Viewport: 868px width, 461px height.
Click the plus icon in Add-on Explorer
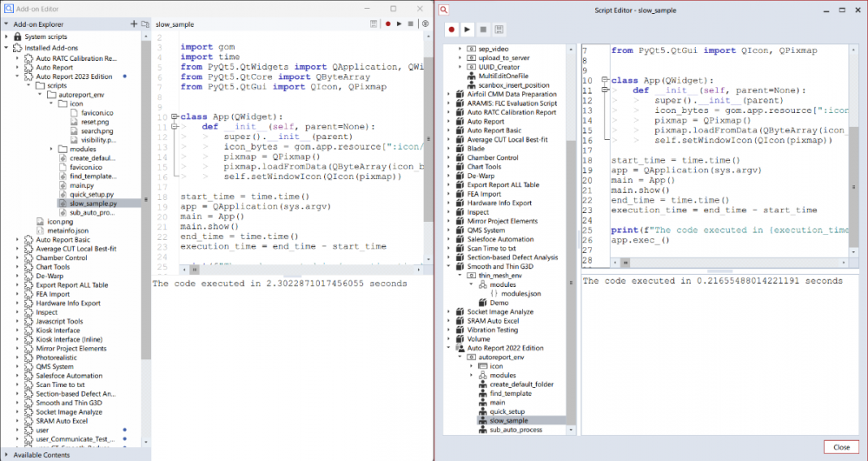click(x=133, y=23)
